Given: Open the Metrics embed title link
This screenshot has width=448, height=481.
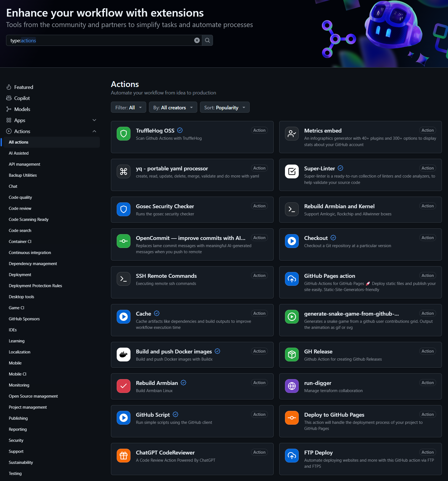Looking at the screenshot, I should (x=323, y=131).
